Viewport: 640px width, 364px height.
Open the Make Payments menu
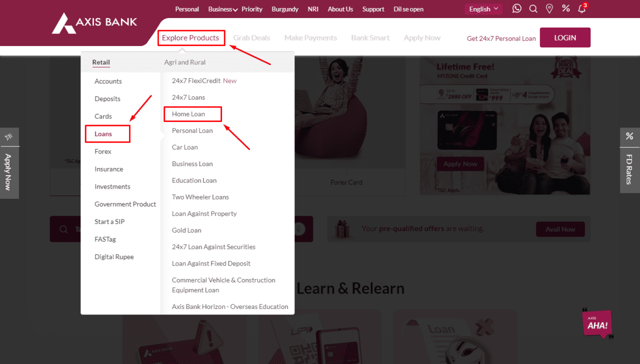click(x=310, y=37)
